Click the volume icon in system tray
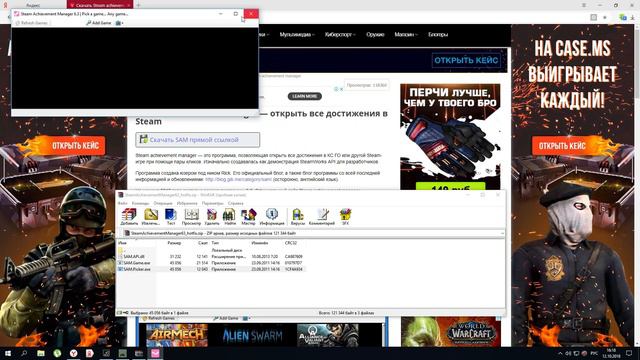This screenshot has height=360, width=640. coord(568,353)
